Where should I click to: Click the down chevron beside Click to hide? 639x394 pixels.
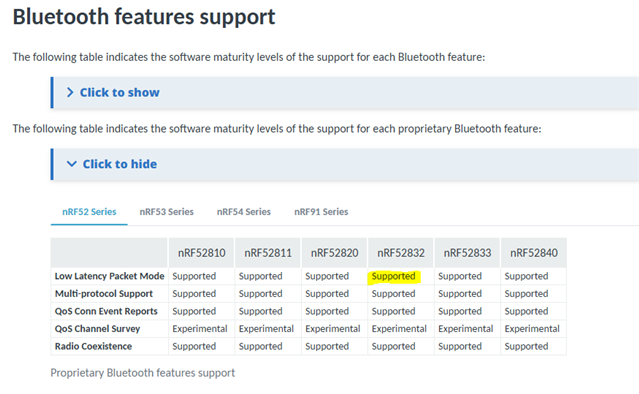click(72, 164)
